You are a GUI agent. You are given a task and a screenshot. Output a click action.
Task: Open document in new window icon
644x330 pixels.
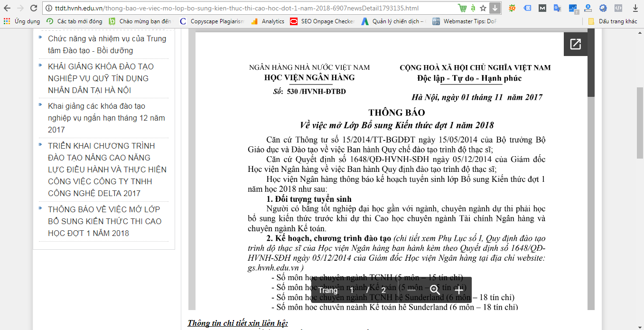[x=575, y=44]
